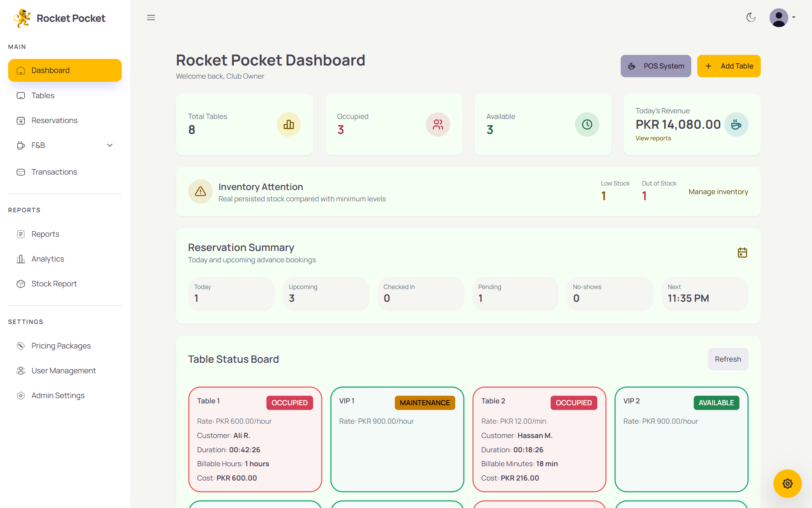This screenshot has width=812, height=508.
Task: Click Table 1 OCCUPIED status badge
Action: pyautogui.click(x=289, y=403)
